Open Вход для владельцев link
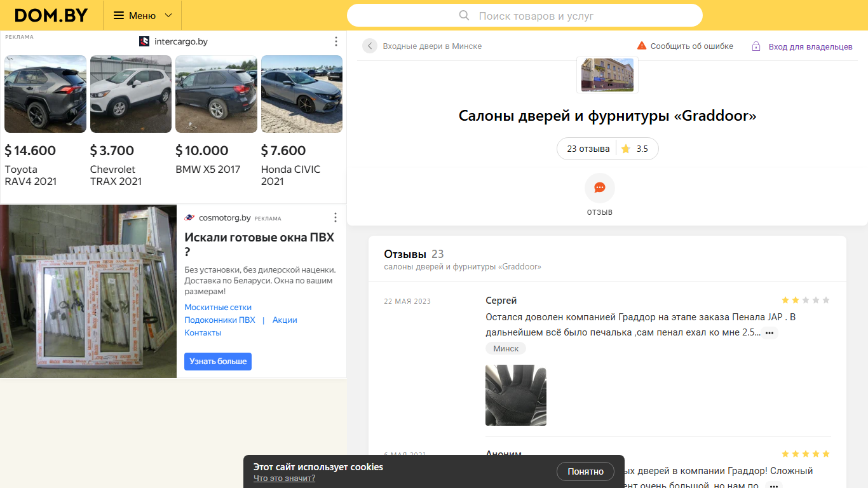The image size is (868, 488). (x=811, y=46)
